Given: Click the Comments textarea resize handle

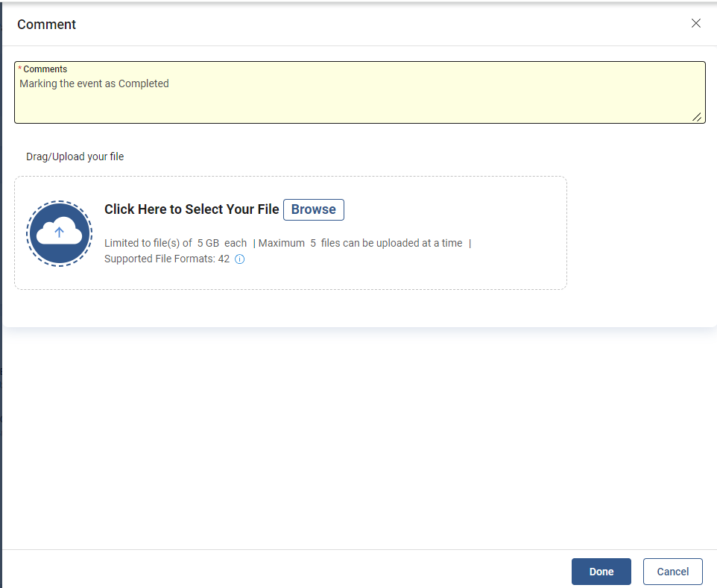Looking at the screenshot, I should 697,116.
